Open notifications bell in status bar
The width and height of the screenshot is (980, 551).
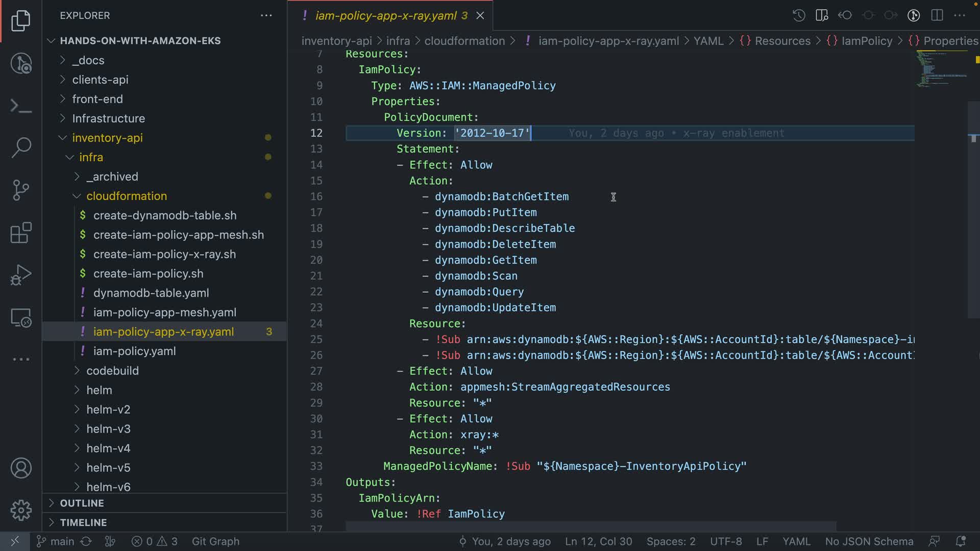[x=960, y=541]
